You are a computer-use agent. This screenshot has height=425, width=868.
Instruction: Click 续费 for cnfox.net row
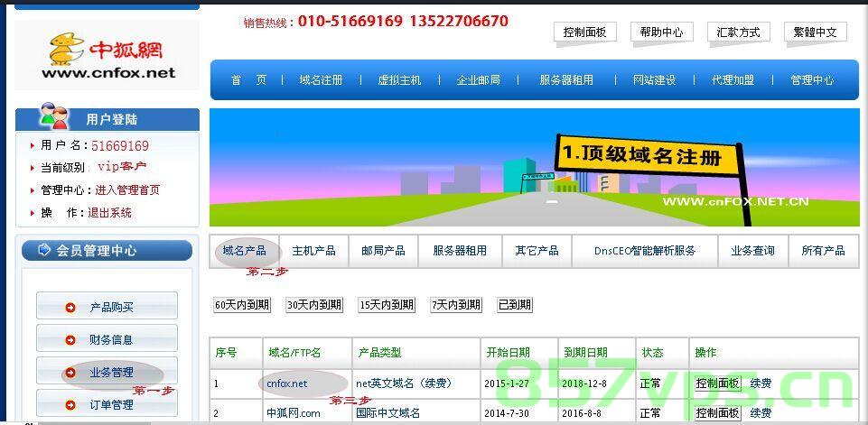(761, 383)
